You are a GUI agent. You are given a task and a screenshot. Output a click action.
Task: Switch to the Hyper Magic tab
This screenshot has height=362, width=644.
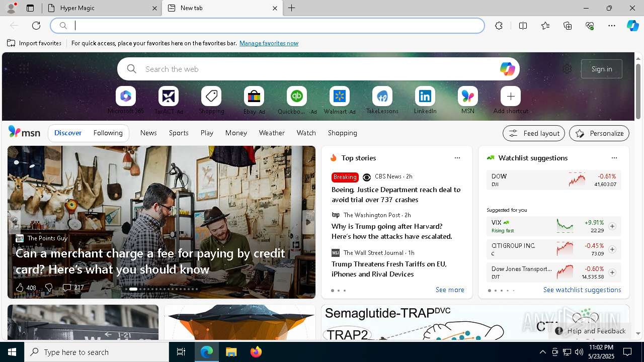pyautogui.click(x=102, y=8)
